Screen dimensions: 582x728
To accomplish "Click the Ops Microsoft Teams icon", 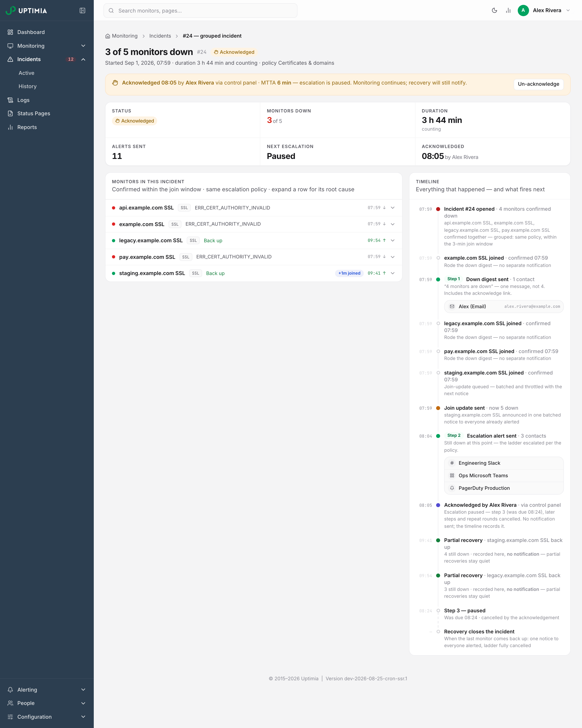I will [452, 475].
